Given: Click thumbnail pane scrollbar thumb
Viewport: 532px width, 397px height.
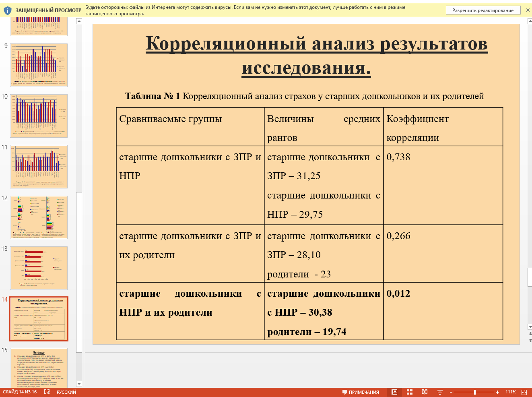Looking at the screenshot, I should (x=79, y=273).
